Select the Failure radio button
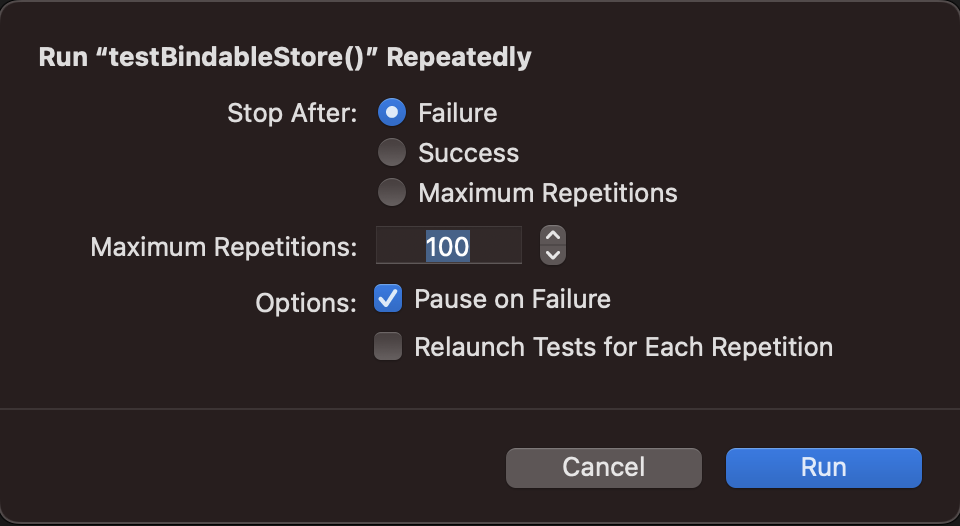 [391, 113]
